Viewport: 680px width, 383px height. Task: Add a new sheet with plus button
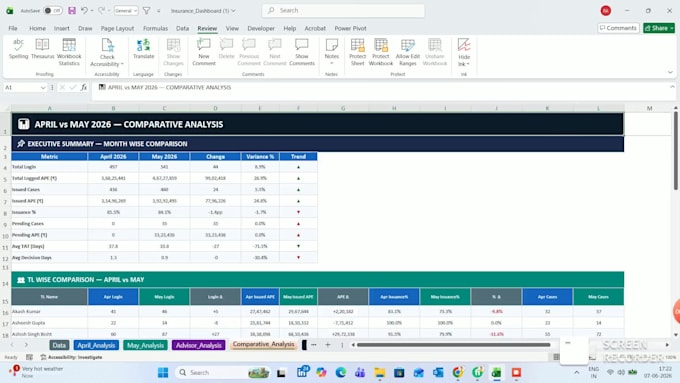328,345
